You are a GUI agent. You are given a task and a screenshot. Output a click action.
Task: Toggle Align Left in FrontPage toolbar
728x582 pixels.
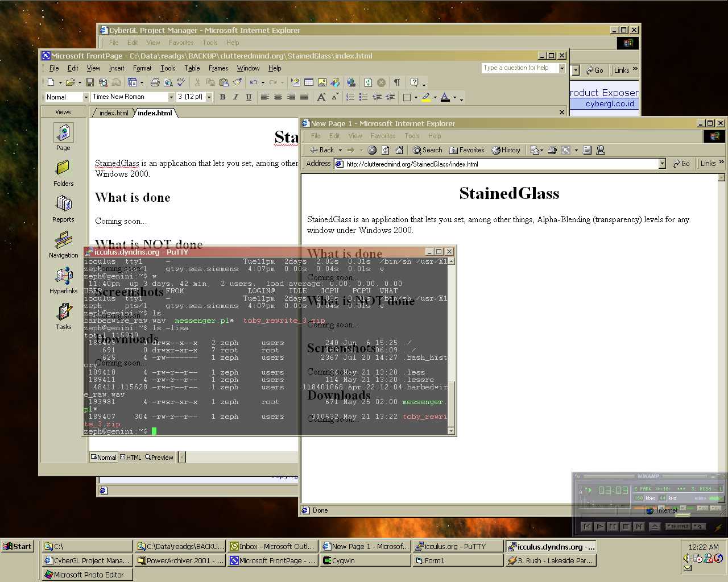coord(264,97)
